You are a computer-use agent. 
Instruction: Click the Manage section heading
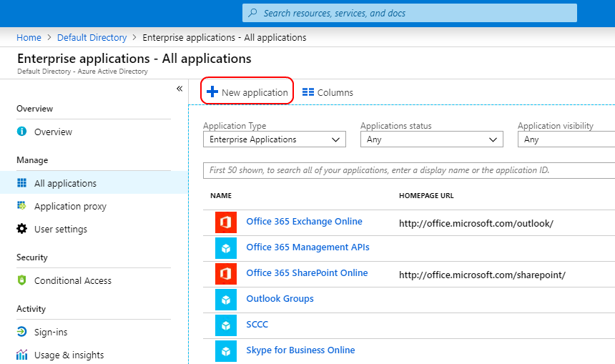(32, 159)
